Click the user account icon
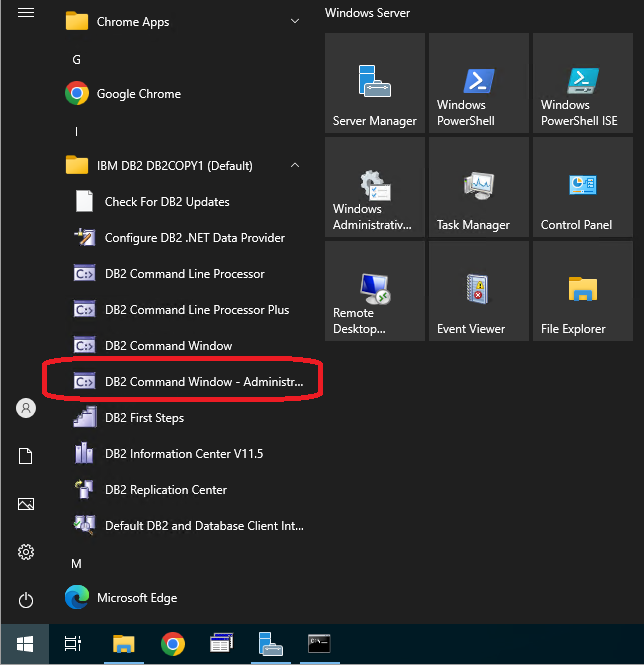644x665 pixels. coord(26,408)
